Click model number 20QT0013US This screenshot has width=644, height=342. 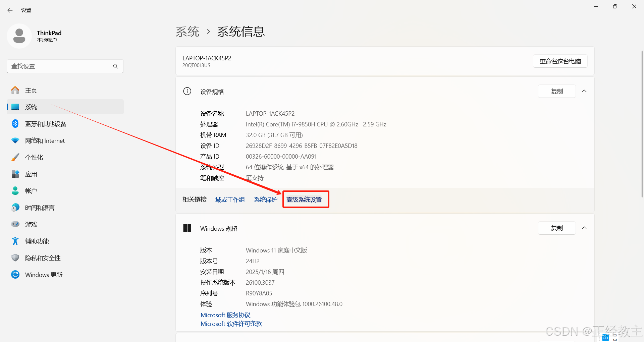tap(196, 65)
